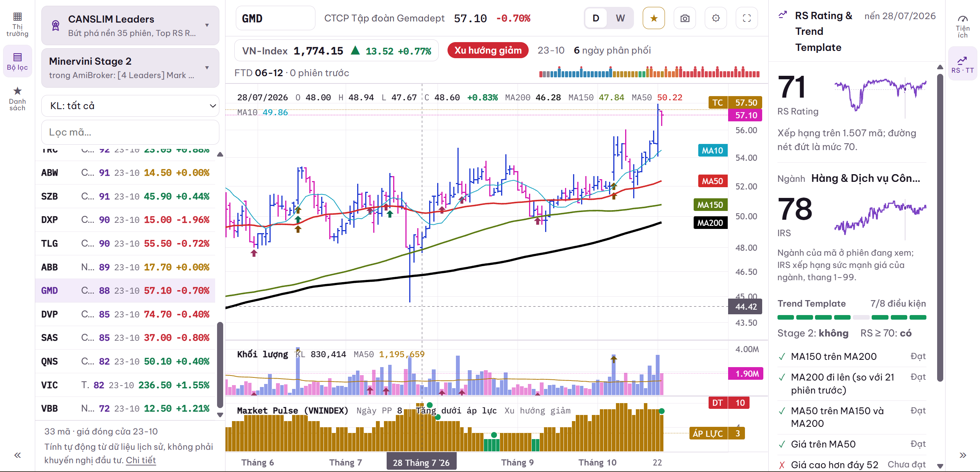This screenshot has height=472, width=980.
Task: Open the KL: tất cả volume dropdown
Action: (130, 106)
